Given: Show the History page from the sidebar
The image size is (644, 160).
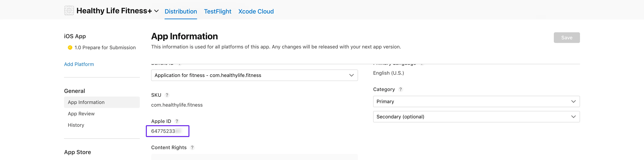Looking at the screenshot, I should (x=76, y=125).
